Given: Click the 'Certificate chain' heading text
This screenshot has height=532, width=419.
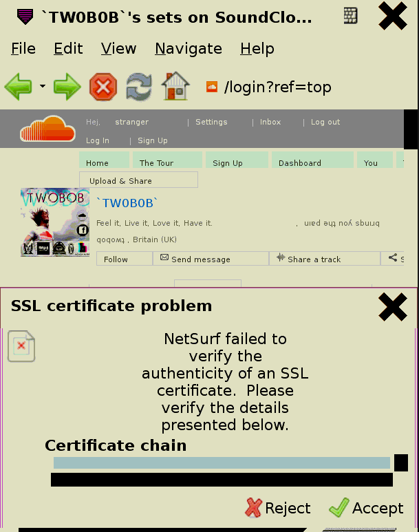Looking at the screenshot, I should pyautogui.click(x=116, y=445).
